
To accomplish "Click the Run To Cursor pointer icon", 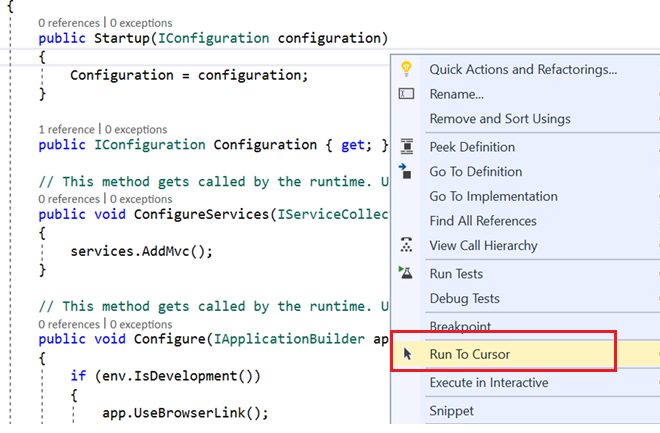I will point(406,353).
